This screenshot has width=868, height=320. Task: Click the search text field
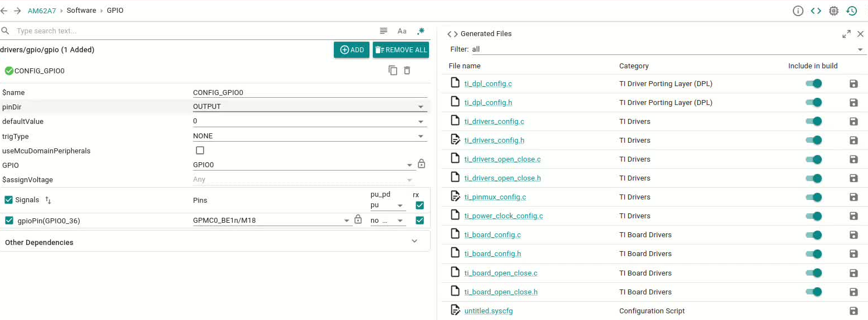[x=189, y=31]
